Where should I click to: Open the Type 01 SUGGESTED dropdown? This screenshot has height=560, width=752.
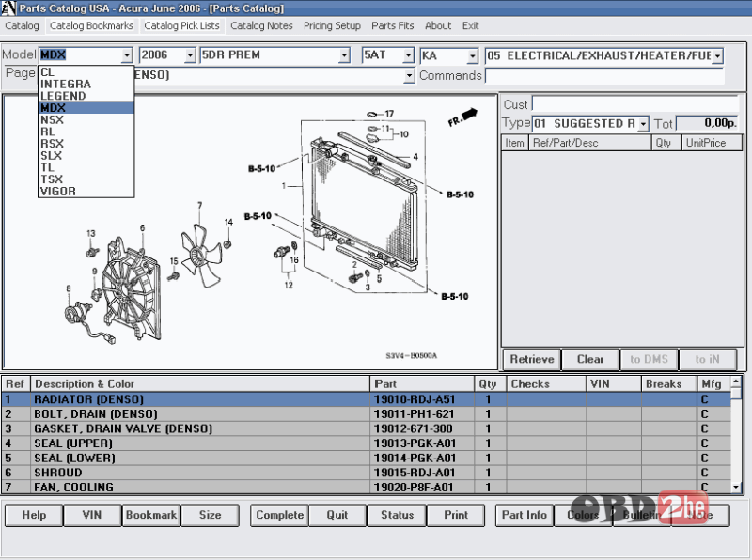(643, 124)
